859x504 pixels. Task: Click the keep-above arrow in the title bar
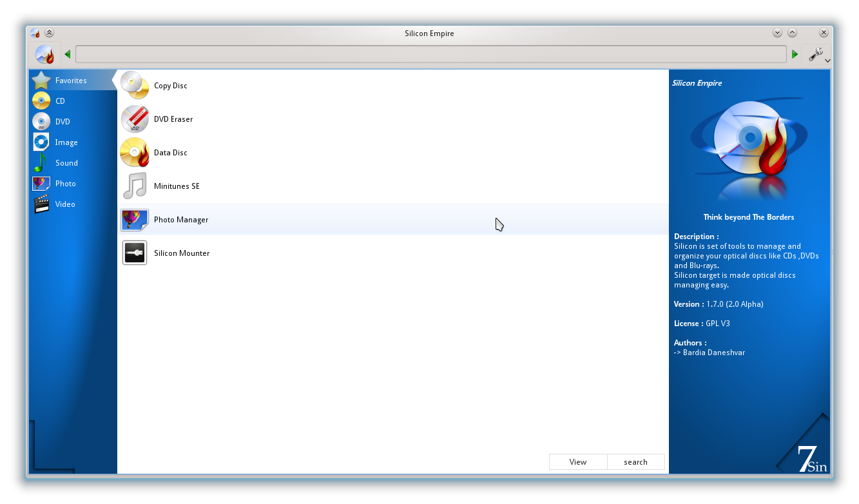click(50, 33)
